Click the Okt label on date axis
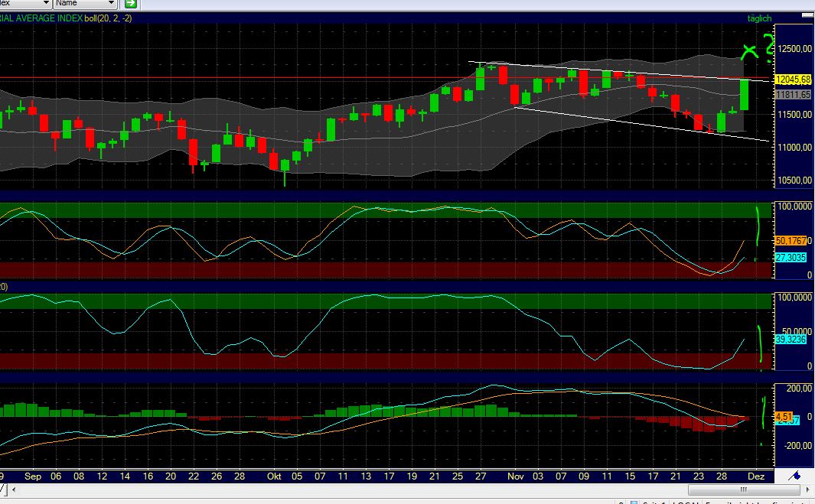Image resolution: width=815 pixels, height=504 pixels. tap(274, 476)
